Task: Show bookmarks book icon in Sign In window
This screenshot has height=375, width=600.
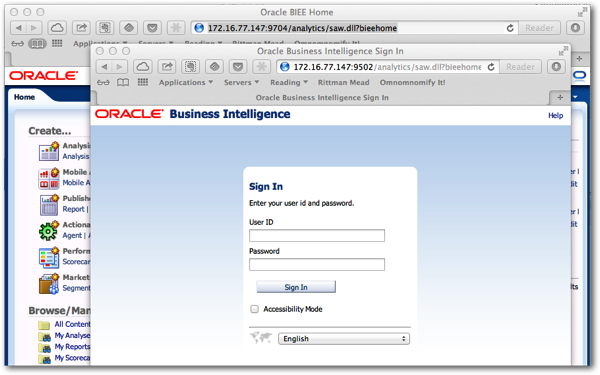Action: [x=123, y=82]
